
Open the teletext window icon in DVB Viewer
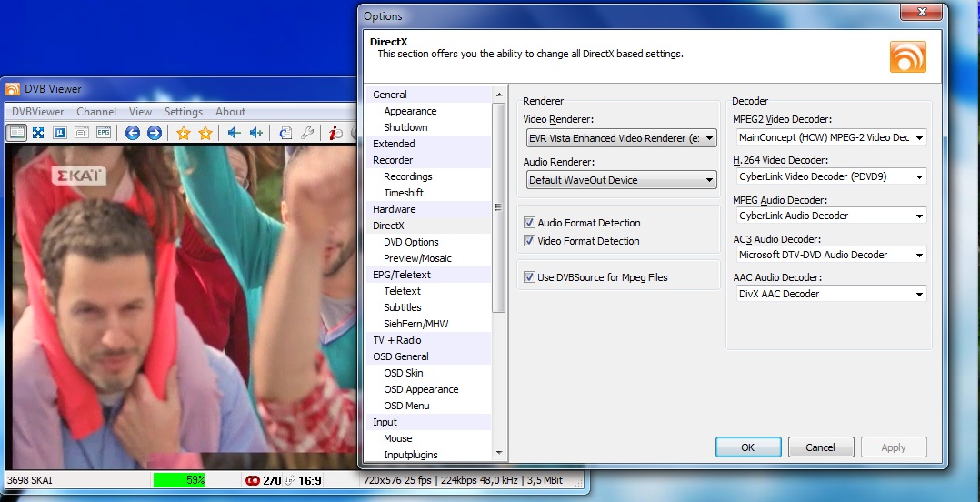pos(81,133)
